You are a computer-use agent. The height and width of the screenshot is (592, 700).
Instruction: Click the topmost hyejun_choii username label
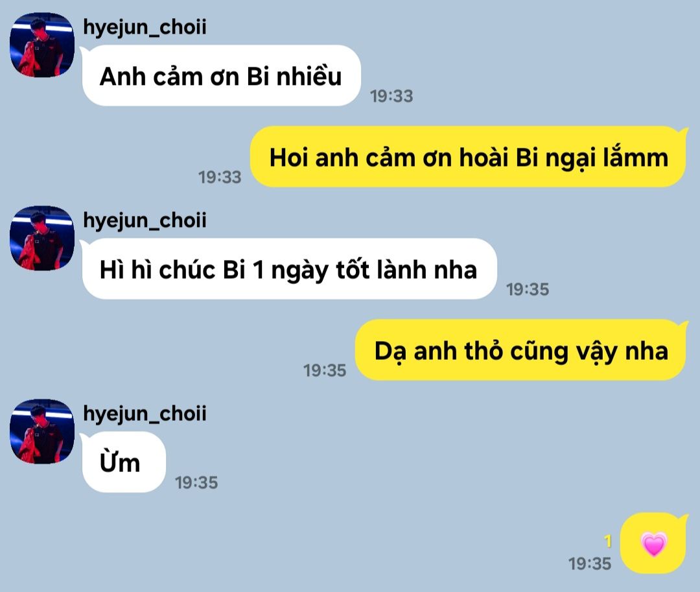[145, 27]
